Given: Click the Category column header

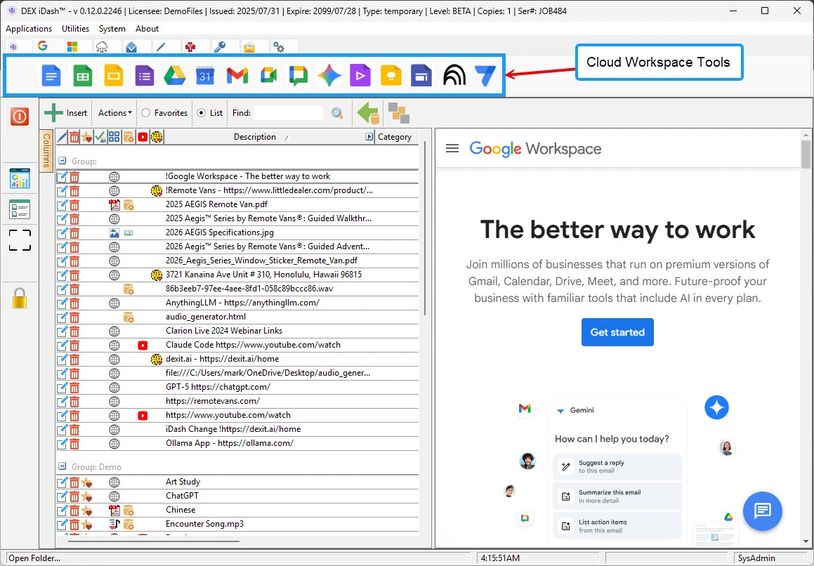Looking at the screenshot, I should point(395,137).
